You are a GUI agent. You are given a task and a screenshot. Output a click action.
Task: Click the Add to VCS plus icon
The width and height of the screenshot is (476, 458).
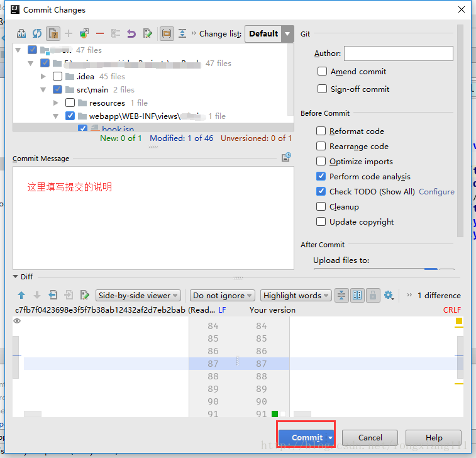69,33
